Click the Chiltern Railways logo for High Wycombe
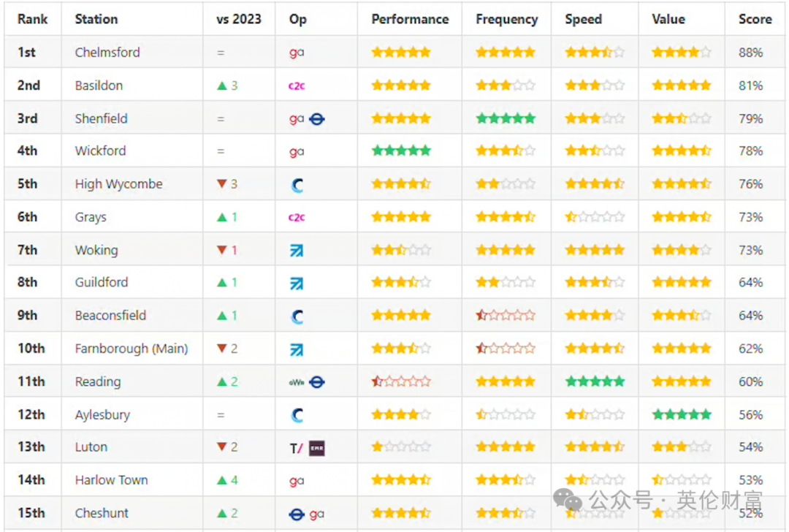 [297, 185]
